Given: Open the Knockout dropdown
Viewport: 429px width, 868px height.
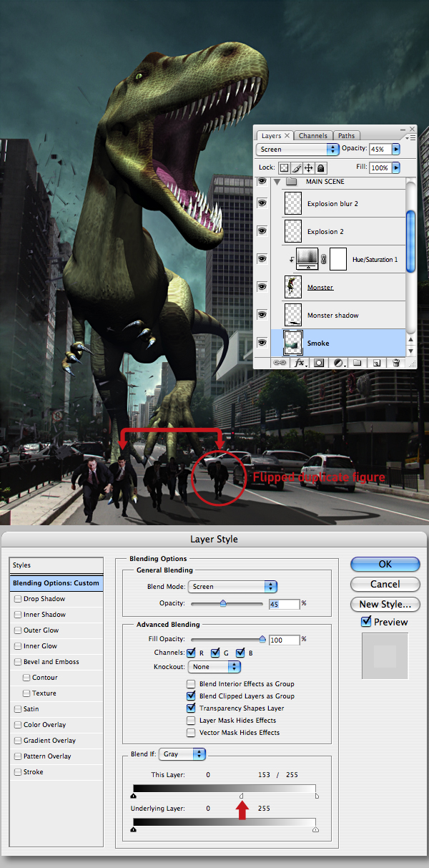Looking at the screenshot, I should click(214, 666).
